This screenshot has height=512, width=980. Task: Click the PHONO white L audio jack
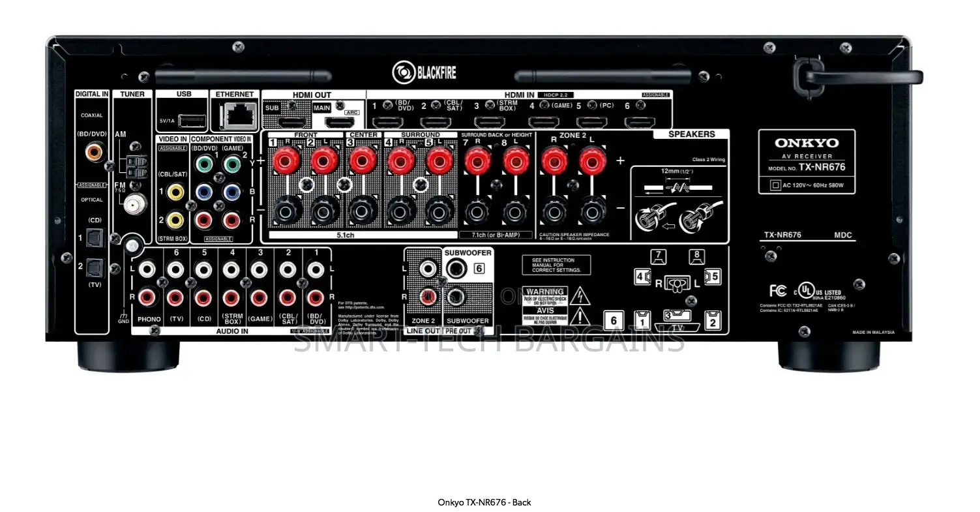click(148, 269)
